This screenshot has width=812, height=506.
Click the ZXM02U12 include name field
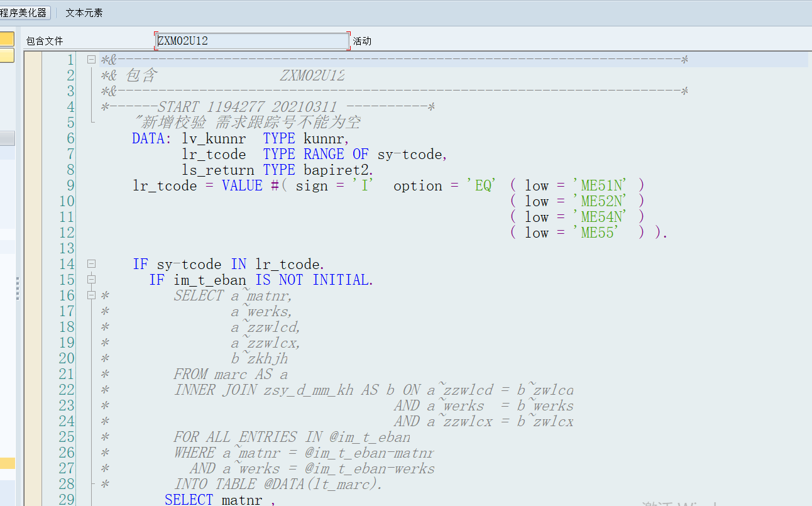(251, 40)
